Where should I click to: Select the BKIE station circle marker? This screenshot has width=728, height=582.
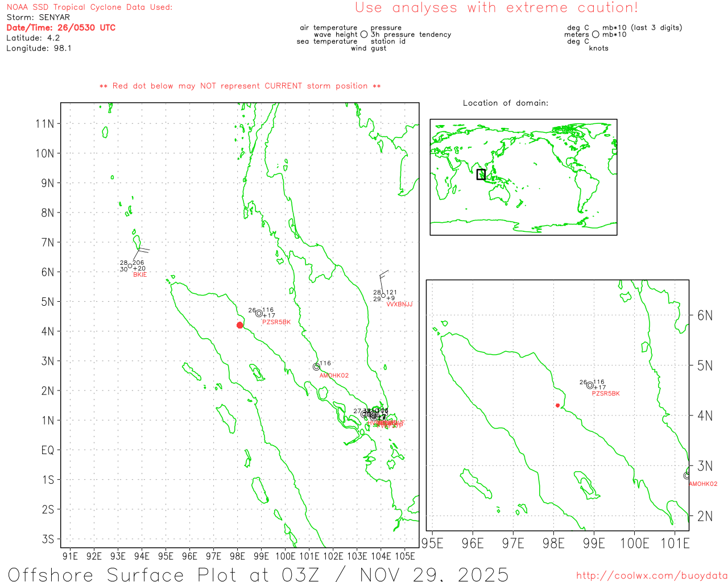tap(130, 266)
